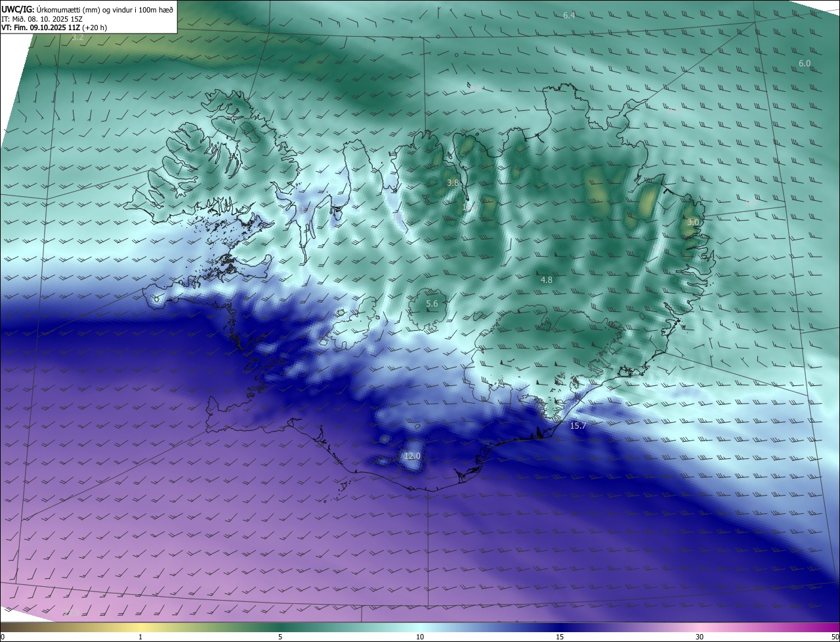The image size is (840, 642).
Task: Click the 12.0 value label
Action: (412, 456)
